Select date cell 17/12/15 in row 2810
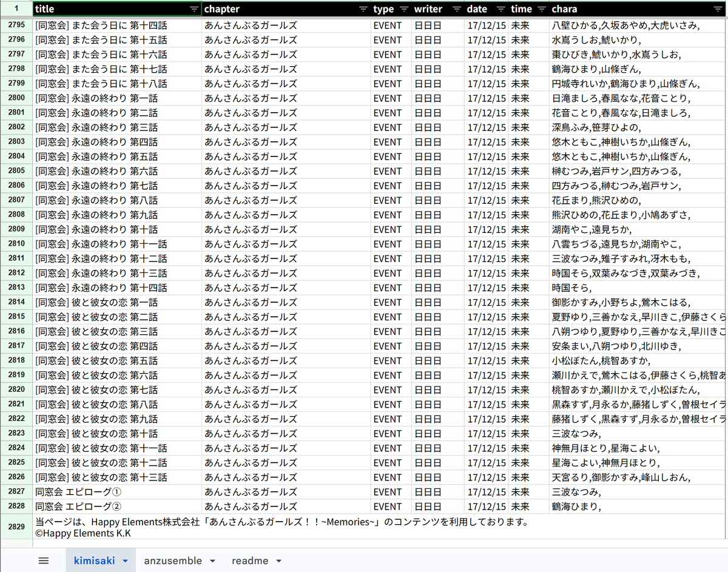 click(486, 244)
